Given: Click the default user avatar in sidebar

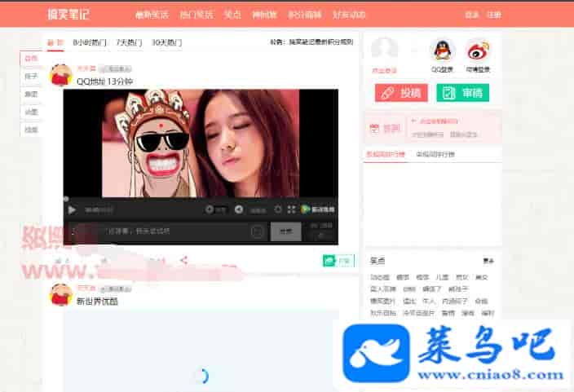Looking at the screenshot, I should tap(384, 50).
